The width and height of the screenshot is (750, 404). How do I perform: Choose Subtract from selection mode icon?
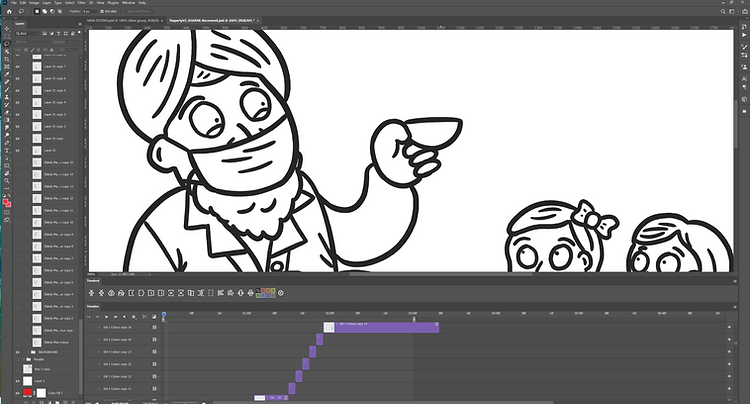52,11
